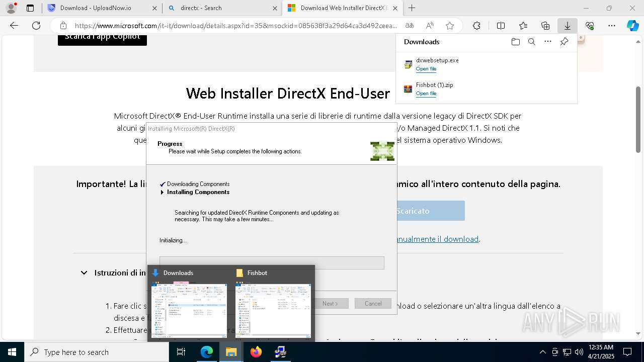Viewport: 644px width, 362px height.
Task: Open the translate page icon
Action: 410,26
